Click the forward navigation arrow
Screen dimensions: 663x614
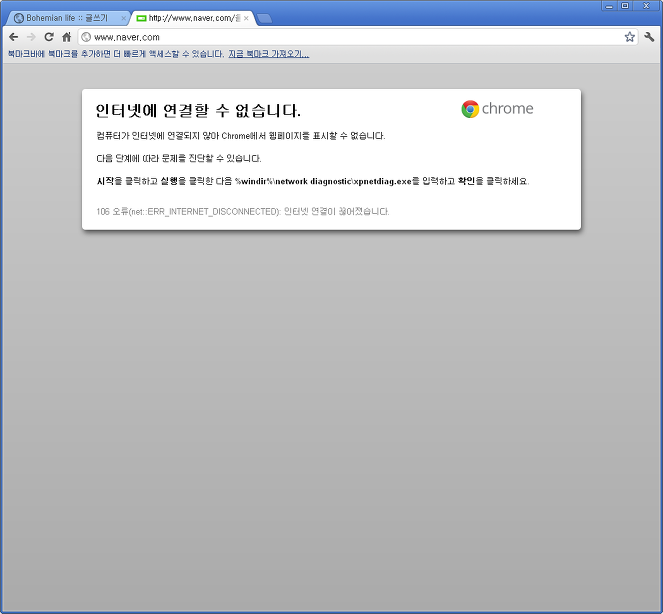(x=31, y=37)
